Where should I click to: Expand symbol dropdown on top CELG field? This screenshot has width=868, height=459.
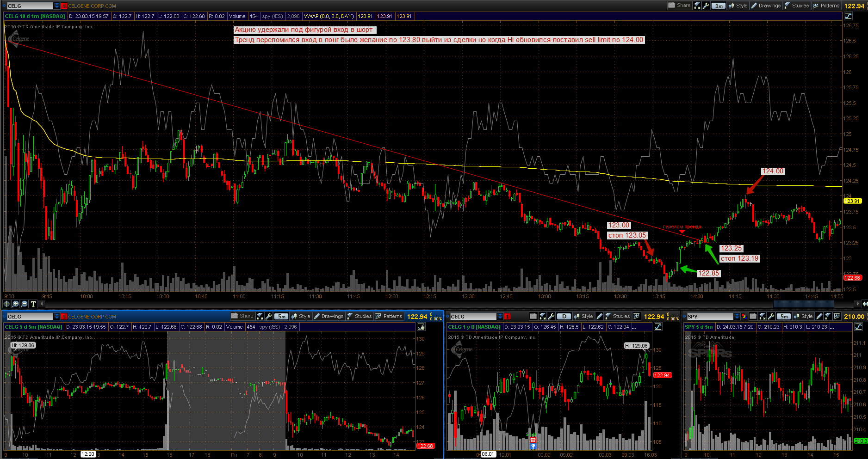tap(57, 6)
